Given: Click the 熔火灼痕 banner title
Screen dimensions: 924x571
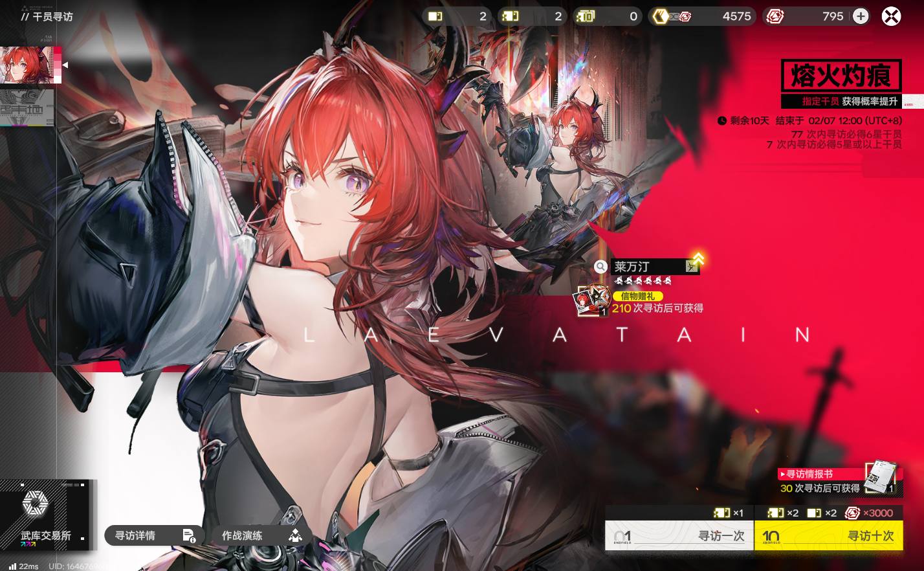Looking at the screenshot, I should [841, 76].
